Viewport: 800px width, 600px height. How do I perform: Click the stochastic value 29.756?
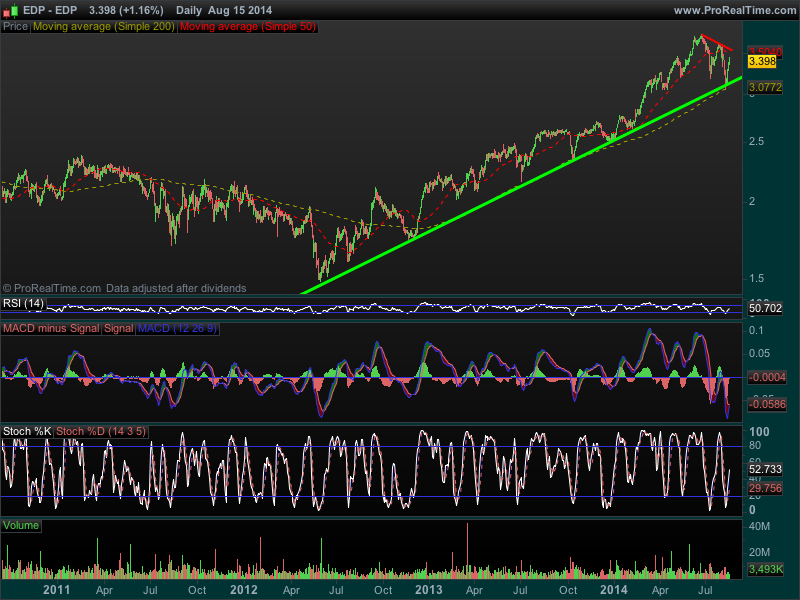pyautogui.click(x=765, y=488)
